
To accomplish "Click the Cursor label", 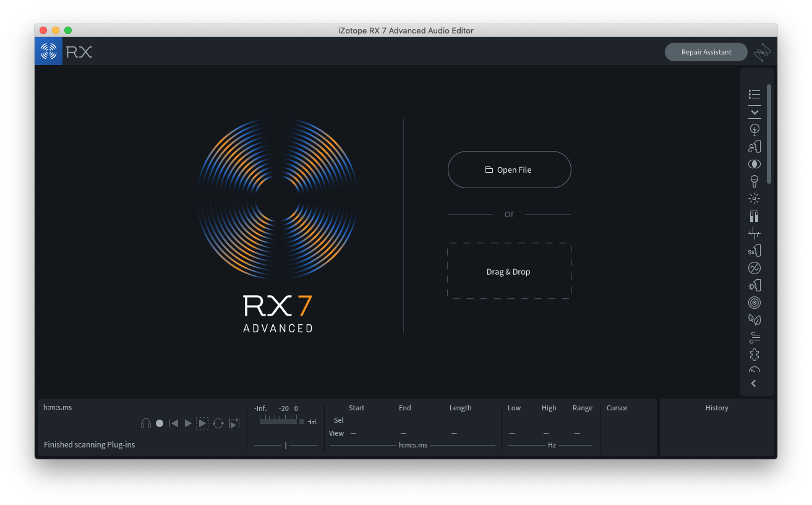I will point(617,408).
